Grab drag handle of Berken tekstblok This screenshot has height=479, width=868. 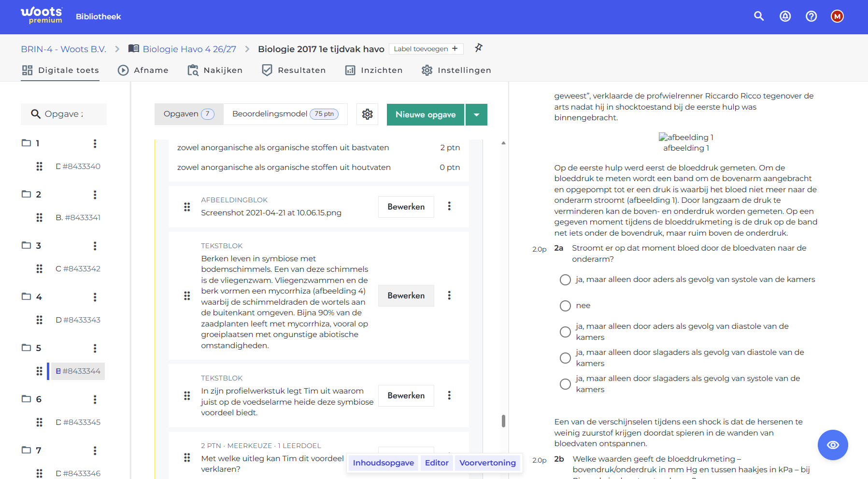point(187,296)
